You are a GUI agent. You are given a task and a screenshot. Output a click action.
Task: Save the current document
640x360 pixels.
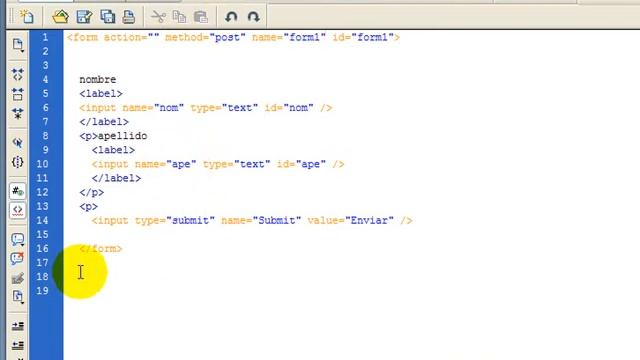tap(84, 17)
